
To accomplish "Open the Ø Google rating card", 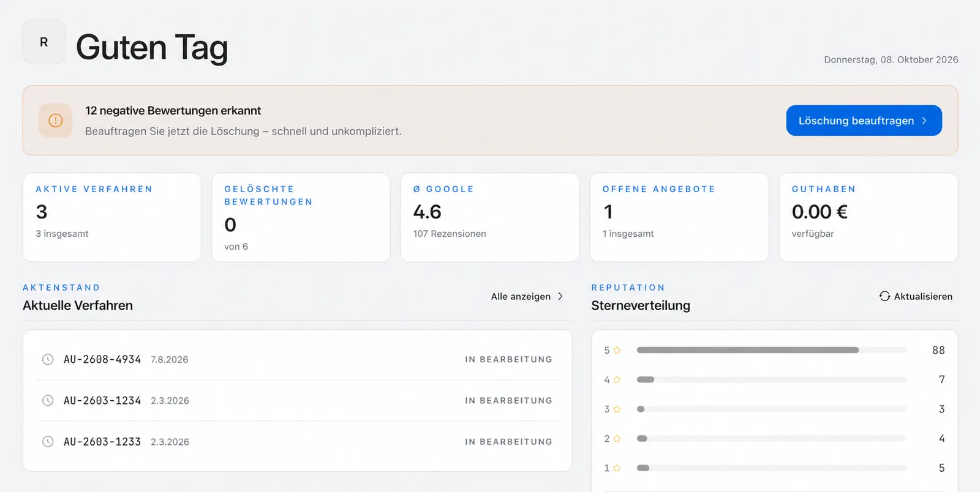I will [x=490, y=217].
